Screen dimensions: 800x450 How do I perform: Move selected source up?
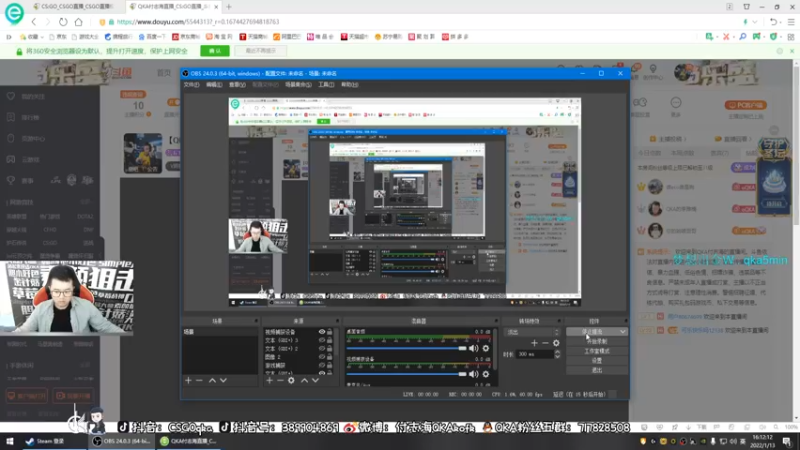click(x=305, y=381)
